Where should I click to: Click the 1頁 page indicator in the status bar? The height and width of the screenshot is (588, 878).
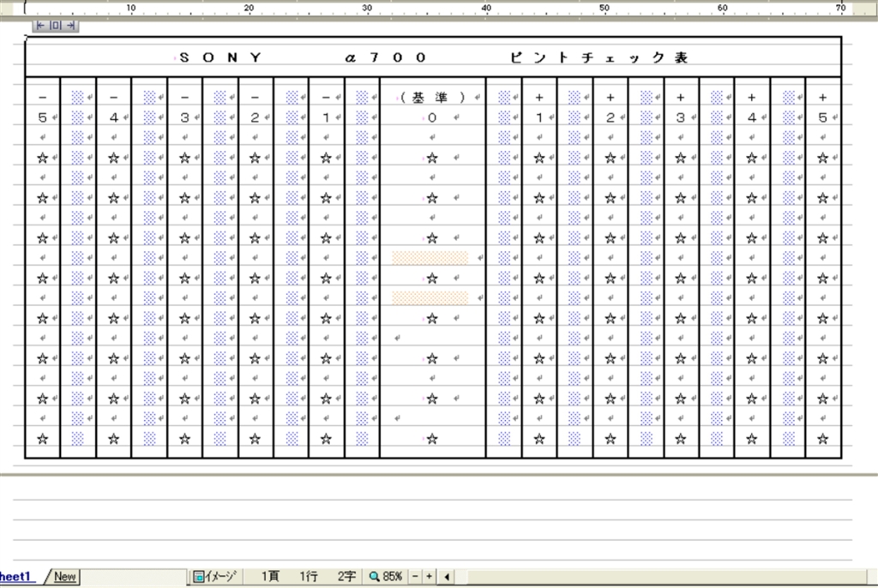click(270, 576)
